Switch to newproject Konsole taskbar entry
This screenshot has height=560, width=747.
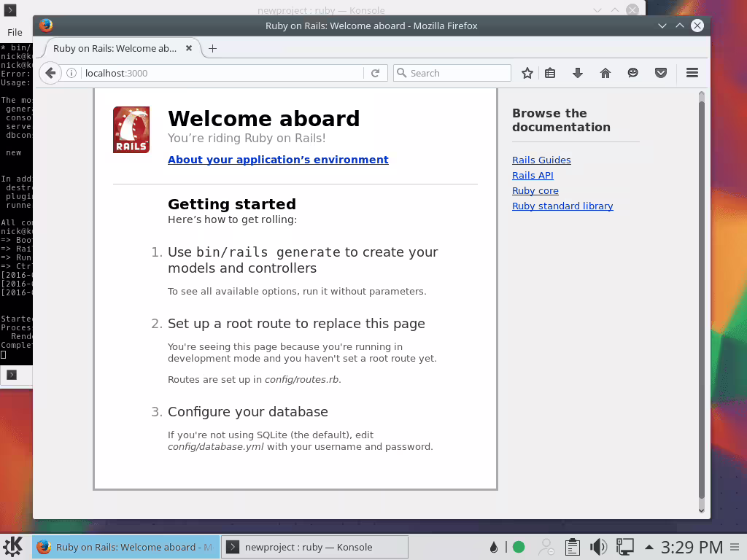(315, 547)
